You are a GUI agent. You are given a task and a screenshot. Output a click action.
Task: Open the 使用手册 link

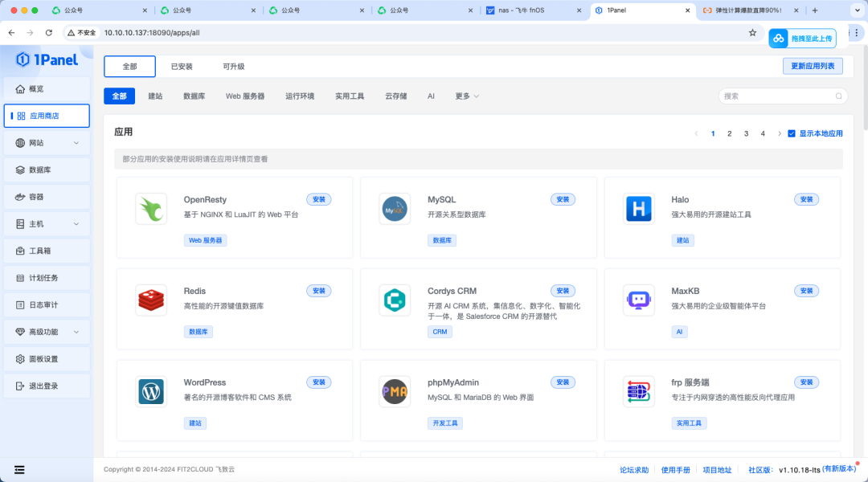point(675,470)
